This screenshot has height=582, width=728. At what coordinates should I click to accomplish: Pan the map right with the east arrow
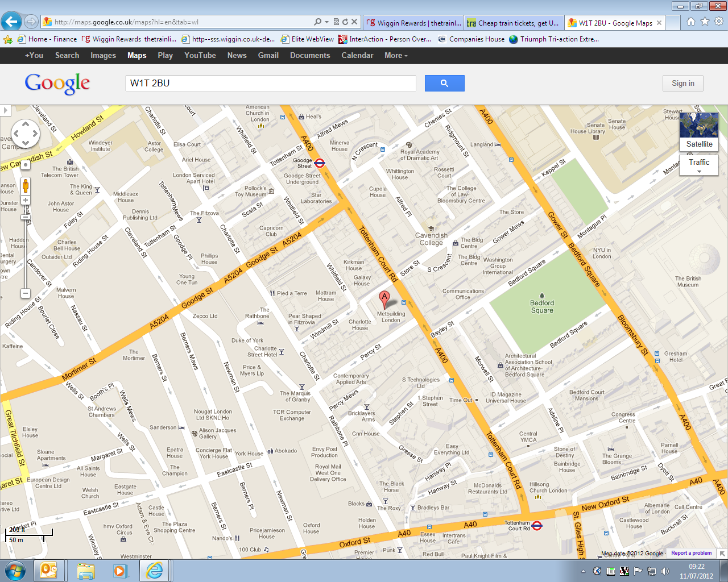click(x=35, y=134)
